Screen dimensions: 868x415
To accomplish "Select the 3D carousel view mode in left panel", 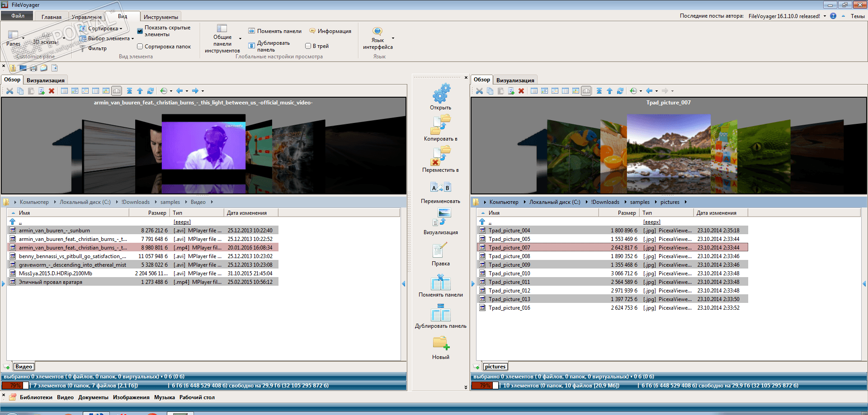I will [x=117, y=91].
